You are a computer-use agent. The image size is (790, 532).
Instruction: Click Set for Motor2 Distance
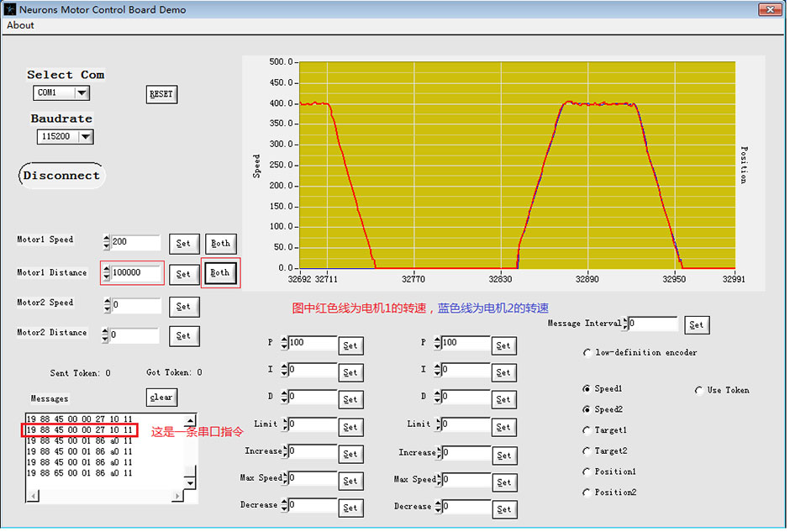[183, 336]
